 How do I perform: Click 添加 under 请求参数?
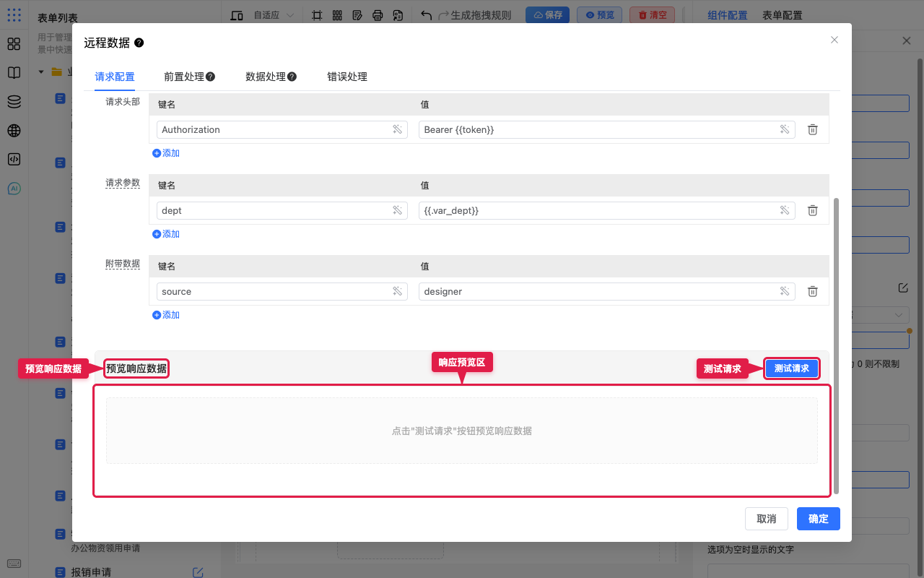tap(166, 234)
